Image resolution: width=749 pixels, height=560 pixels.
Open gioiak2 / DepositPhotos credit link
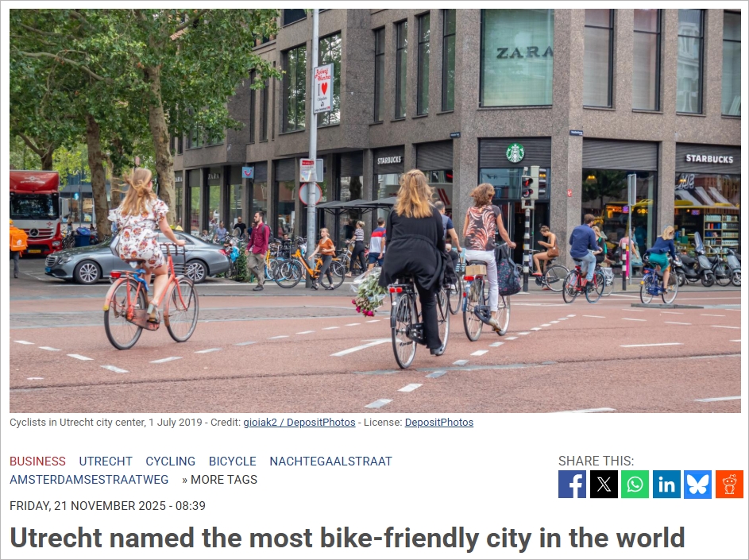coord(299,423)
